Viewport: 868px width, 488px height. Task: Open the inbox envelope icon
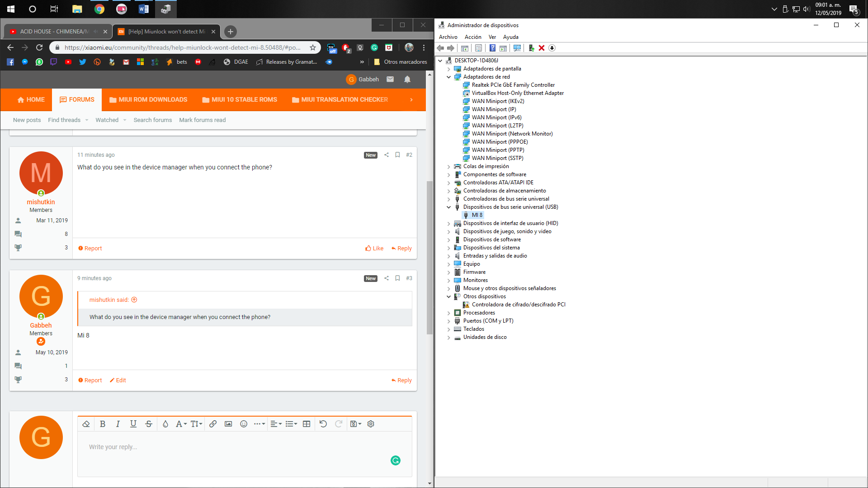tap(390, 79)
